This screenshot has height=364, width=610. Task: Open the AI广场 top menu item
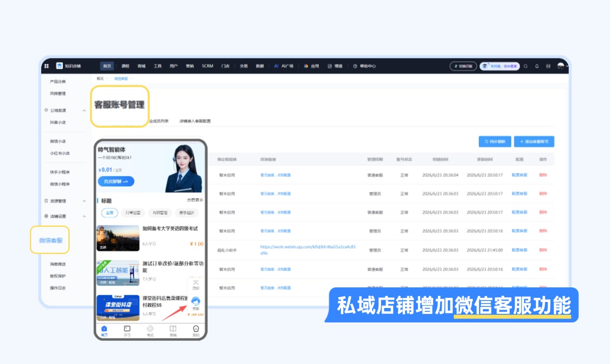coord(284,66)
